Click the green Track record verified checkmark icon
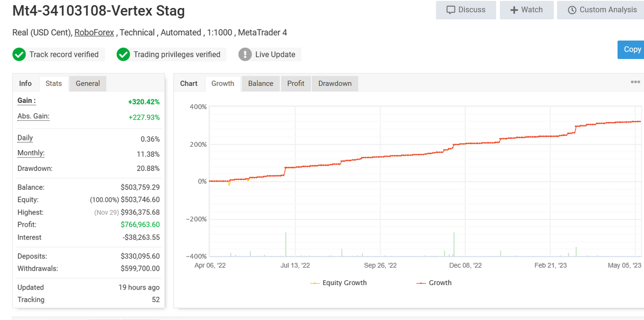Screen dimensions: 644x320 [19, 54]
